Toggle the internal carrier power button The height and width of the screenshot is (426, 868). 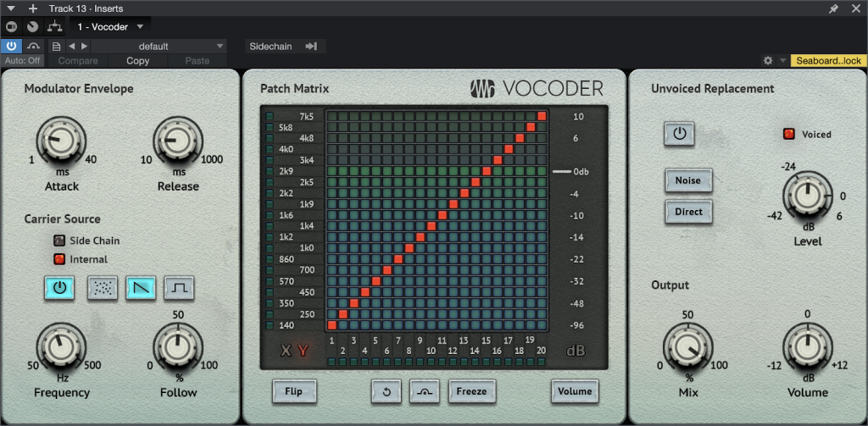59,288
